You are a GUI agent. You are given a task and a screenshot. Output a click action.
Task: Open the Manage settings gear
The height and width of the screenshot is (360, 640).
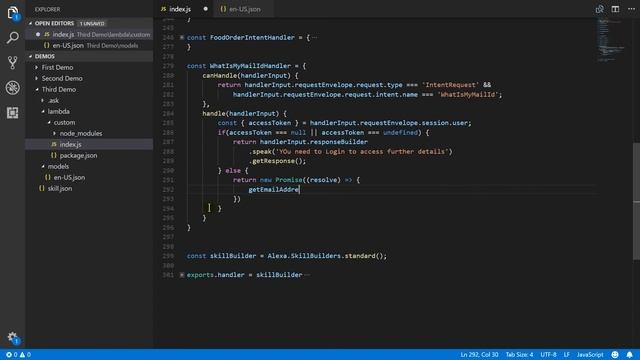[13, 338]
